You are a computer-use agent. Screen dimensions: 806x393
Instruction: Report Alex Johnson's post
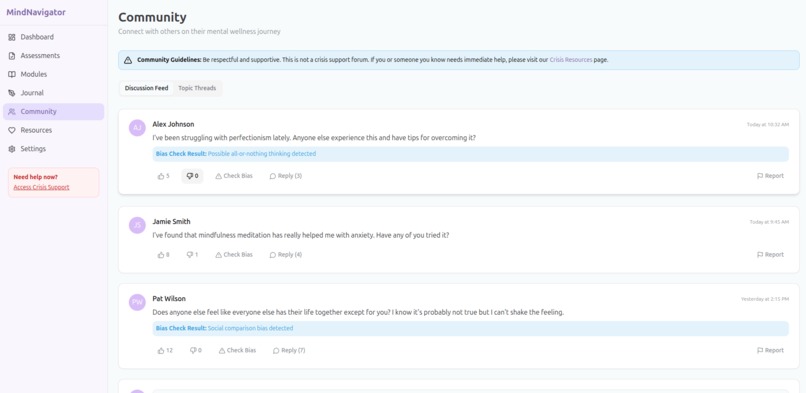[771, 176]
